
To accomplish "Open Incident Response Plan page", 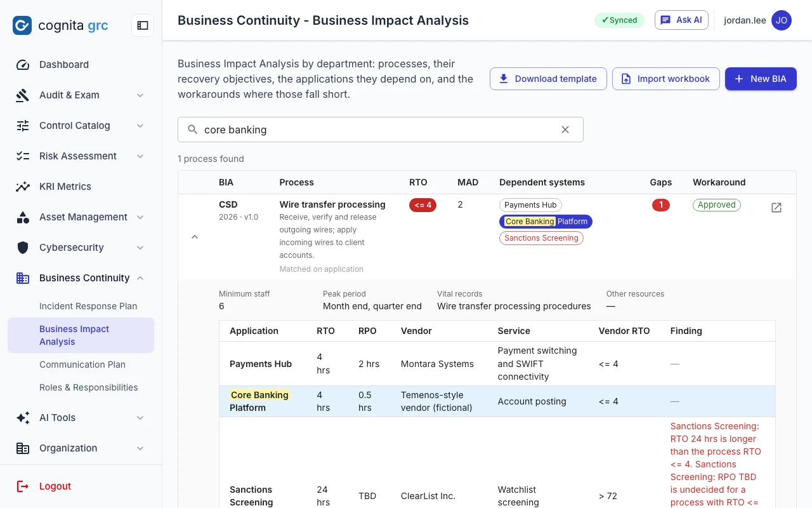I will click(88, 306).
